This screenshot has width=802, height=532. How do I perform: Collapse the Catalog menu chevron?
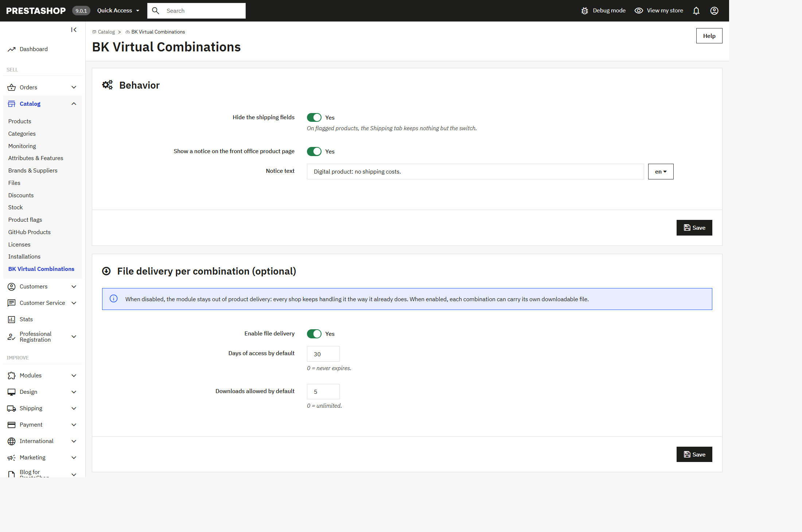pos(74,104)
